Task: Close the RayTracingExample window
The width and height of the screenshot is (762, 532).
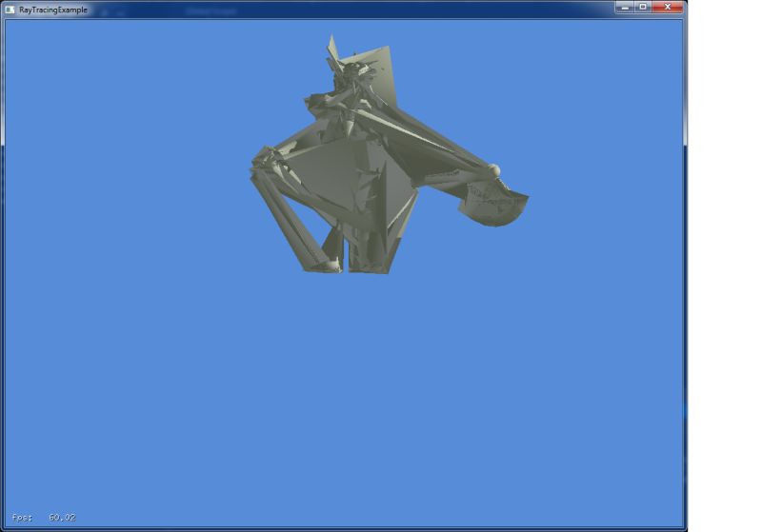Action: click(668, 7)
